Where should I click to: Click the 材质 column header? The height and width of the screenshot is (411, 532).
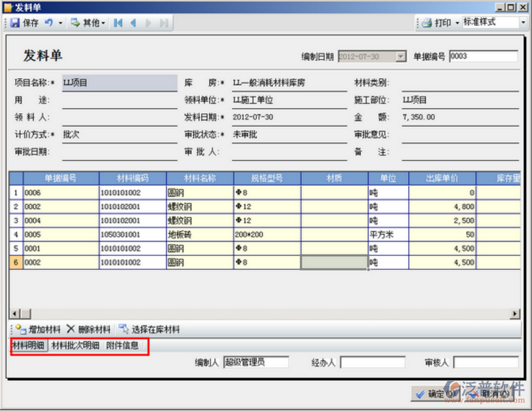[334, 179]
